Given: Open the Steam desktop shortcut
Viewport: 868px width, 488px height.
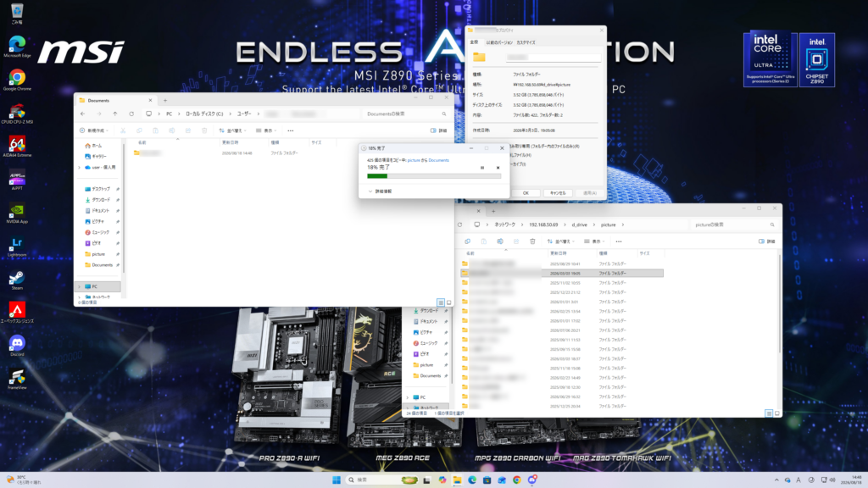Looking at the screenshot, I should 17,280.
